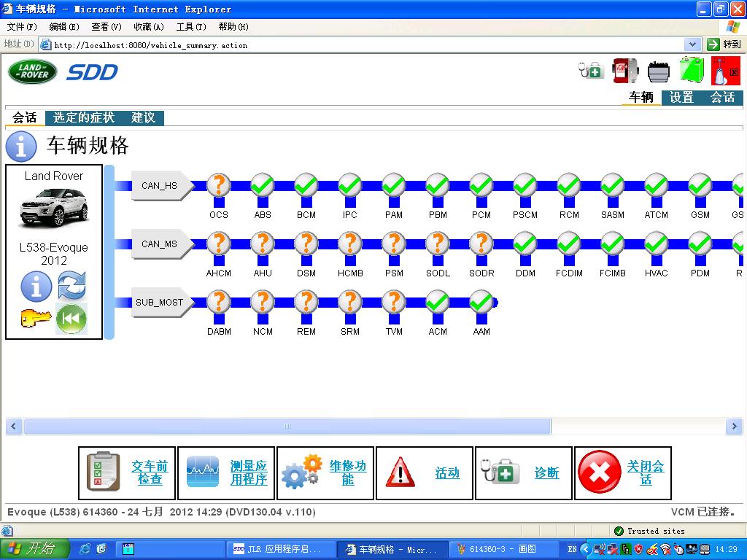
Task: Click the warning triangle 活动 icon
Action: (400, 472)
